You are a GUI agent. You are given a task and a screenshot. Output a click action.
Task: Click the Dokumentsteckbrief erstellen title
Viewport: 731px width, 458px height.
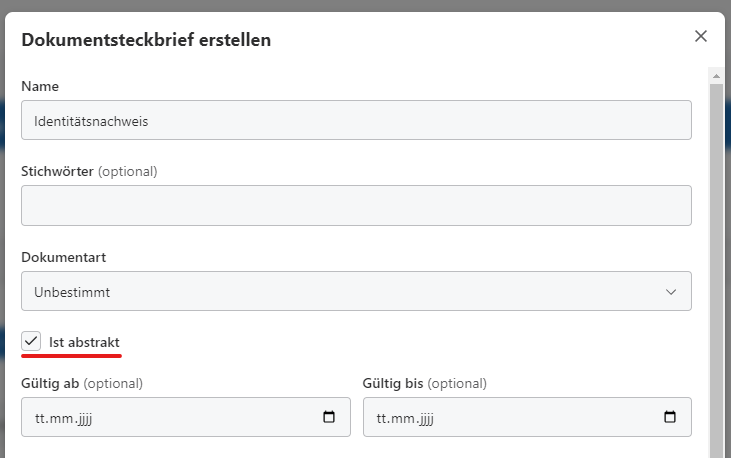[x=146, y=40]
